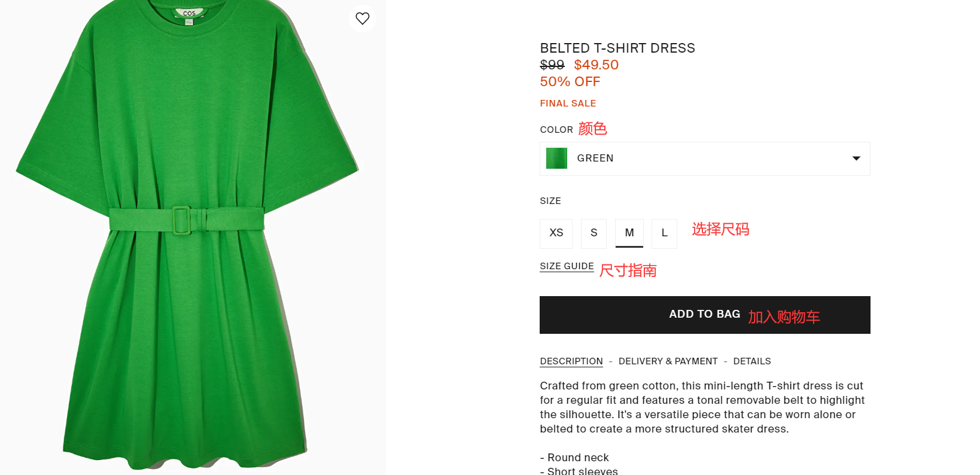Click the Belted T-Shirt Dress title
Screen dimensions: 980x475
click(617, 48)
